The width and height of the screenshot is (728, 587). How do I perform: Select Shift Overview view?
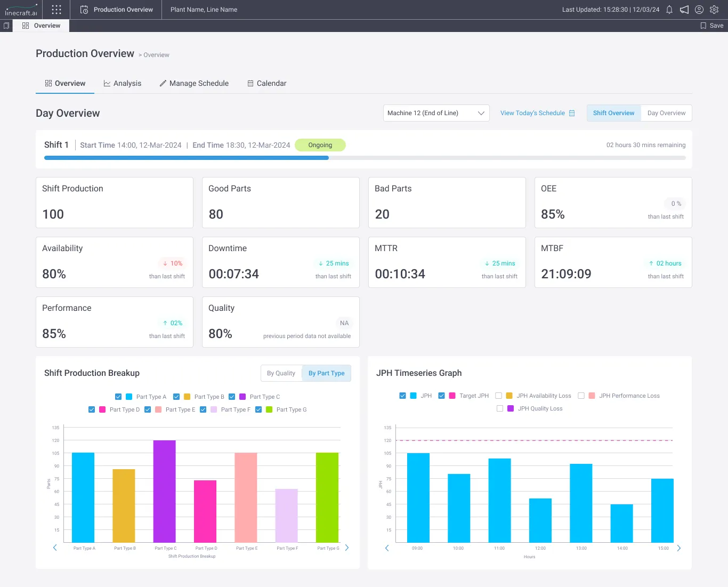[614, 113]
